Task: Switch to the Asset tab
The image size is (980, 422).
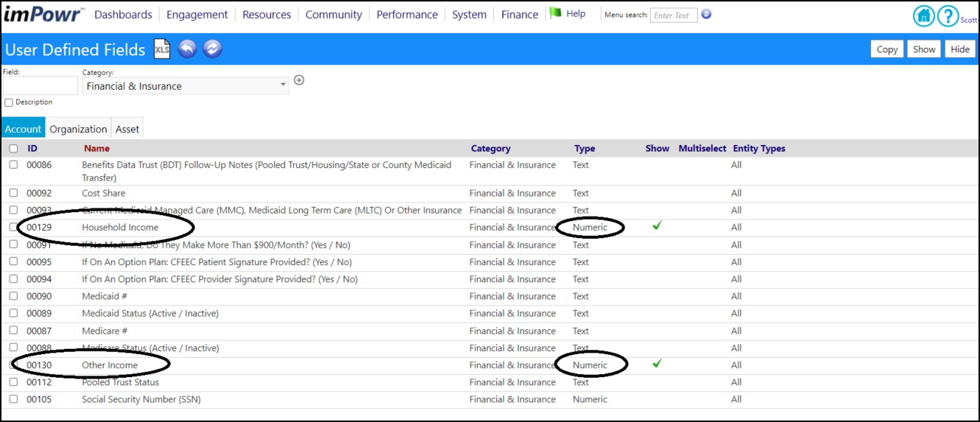Action: click(127, 128)
